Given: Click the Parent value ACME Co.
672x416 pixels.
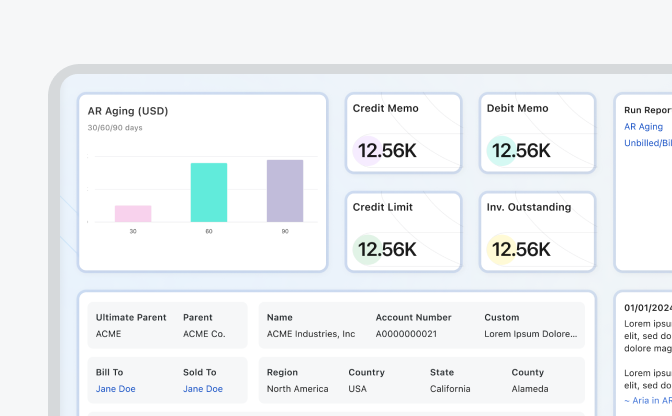Looking at the screenshot, I should click(x=204, y=333).
